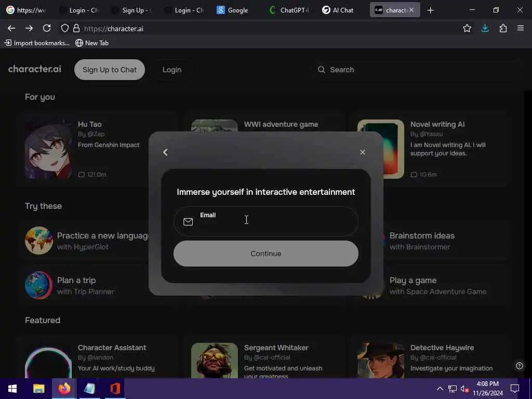This screenshot has width=532, height=399.
Task: Click the search magnifier icon
Action: (x=321, y=70)
